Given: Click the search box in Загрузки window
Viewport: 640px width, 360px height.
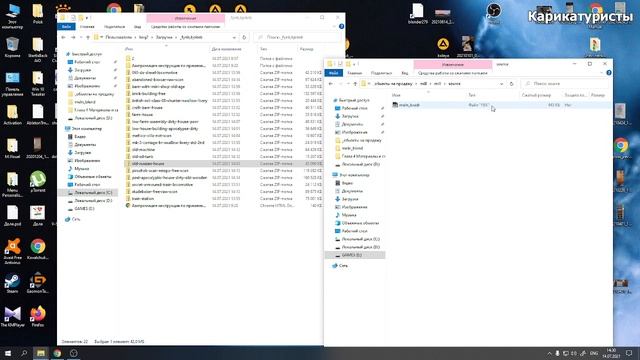Looking at the screenshot, I should [x=297, y=37].
